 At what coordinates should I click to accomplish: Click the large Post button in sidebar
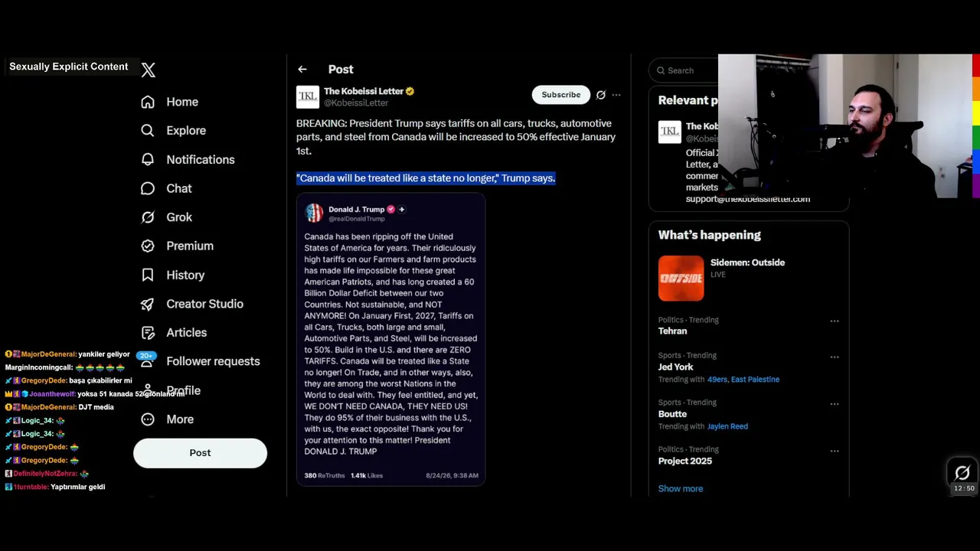point(200,453)
